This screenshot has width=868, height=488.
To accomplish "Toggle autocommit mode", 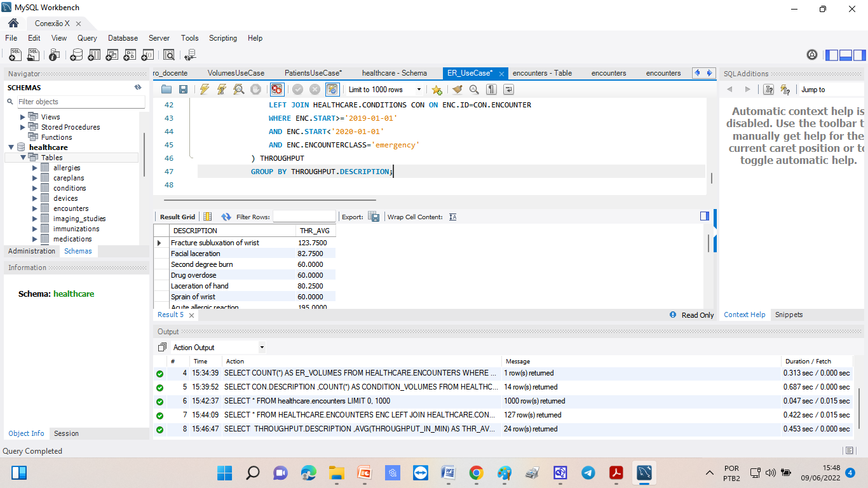I will coord(332,90).
